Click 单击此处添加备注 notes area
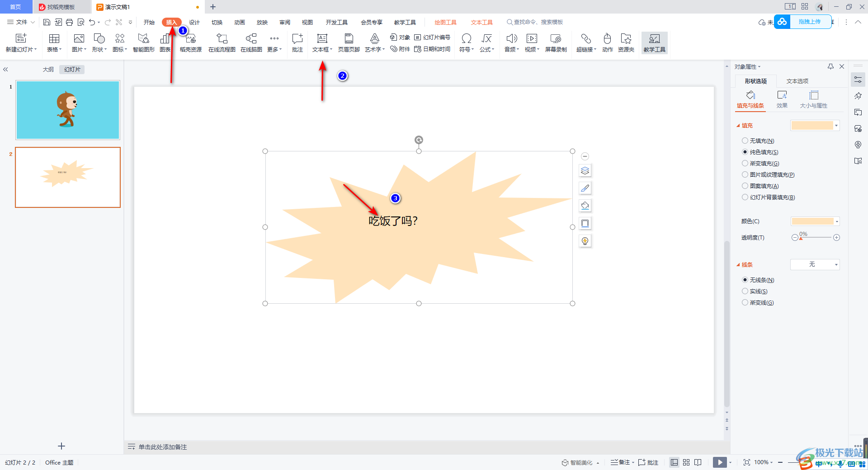This screenshot has height=470, width=868. (x=163, y=447)
